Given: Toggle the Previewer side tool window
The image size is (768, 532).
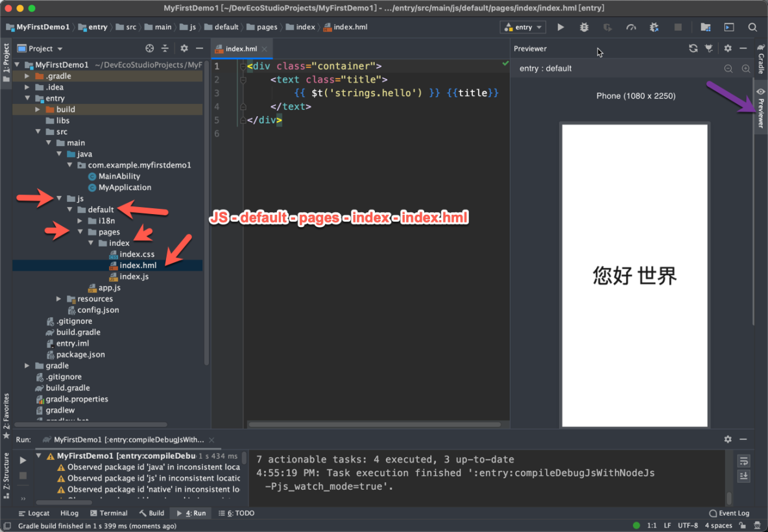Looking at the screenshot, I should 761,108.
